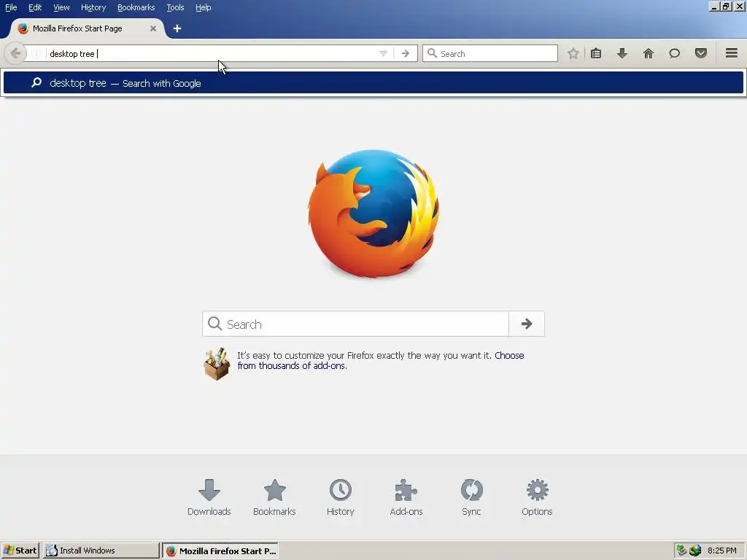747x560 pixels.
Task: Click the start page center Search field
Action: [355, 324]
